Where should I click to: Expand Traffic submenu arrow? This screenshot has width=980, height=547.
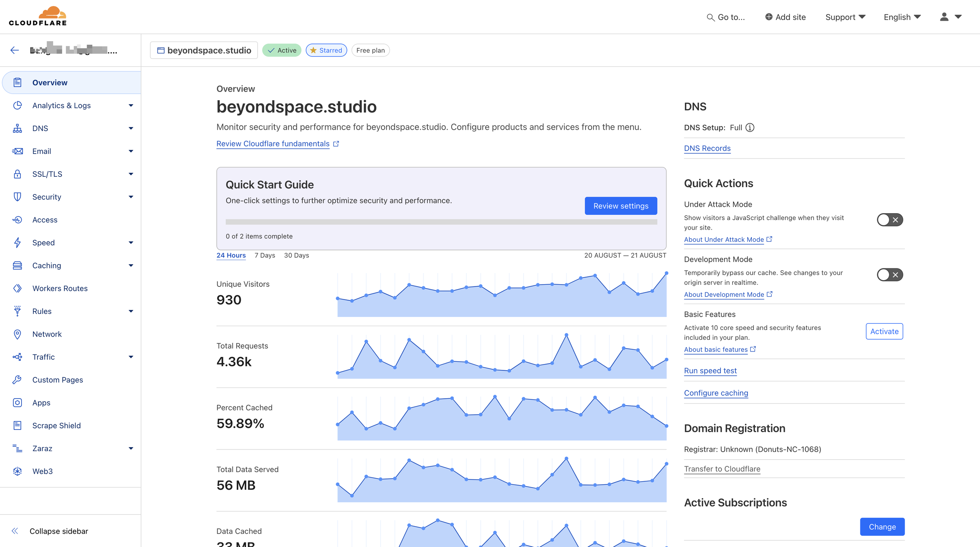tap(131, 357)
